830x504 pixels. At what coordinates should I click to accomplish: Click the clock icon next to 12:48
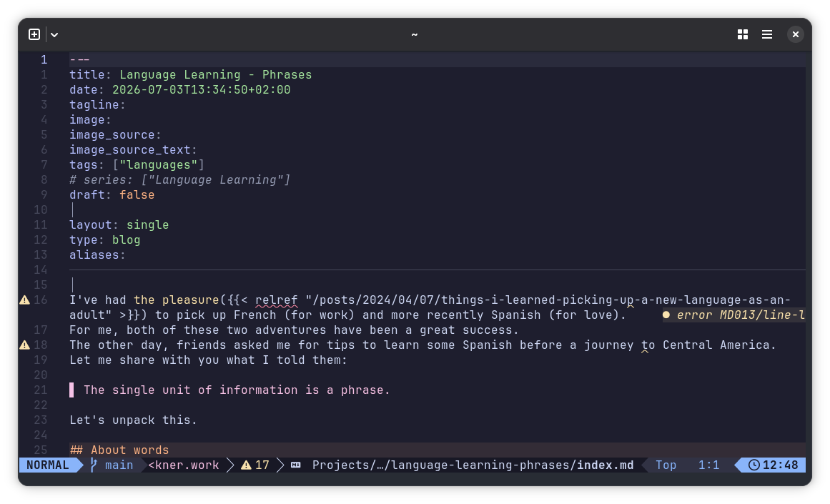[754, 465]
